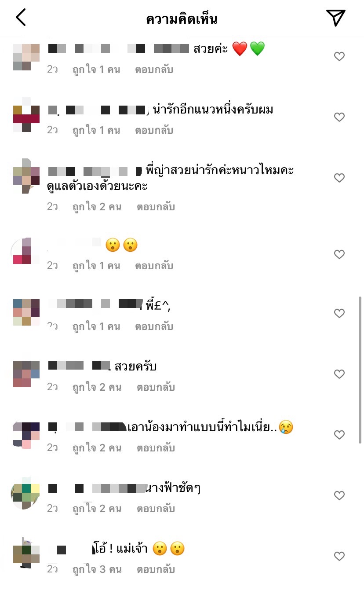Heart the surprised-face emoji comment

click(339, 254)
